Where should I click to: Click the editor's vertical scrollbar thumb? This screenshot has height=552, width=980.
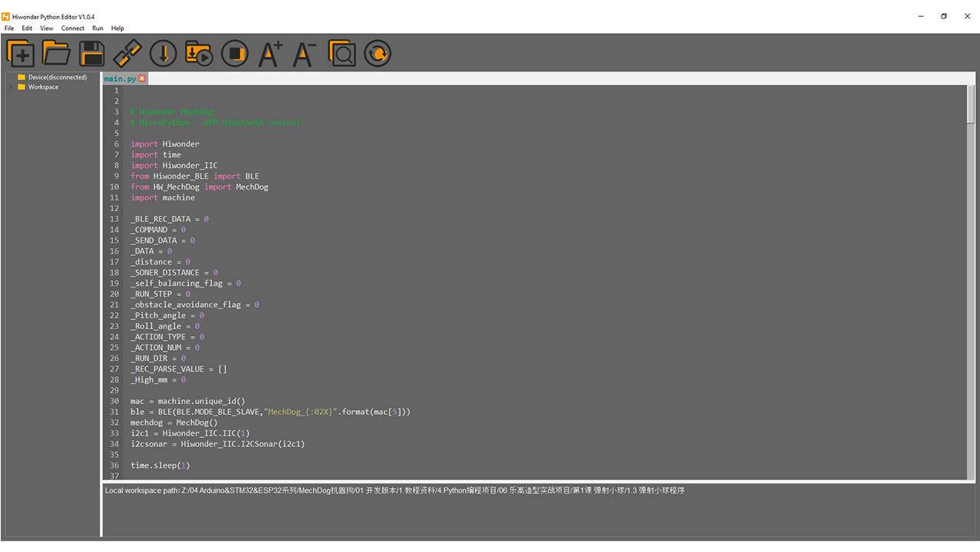click(971, 104)
